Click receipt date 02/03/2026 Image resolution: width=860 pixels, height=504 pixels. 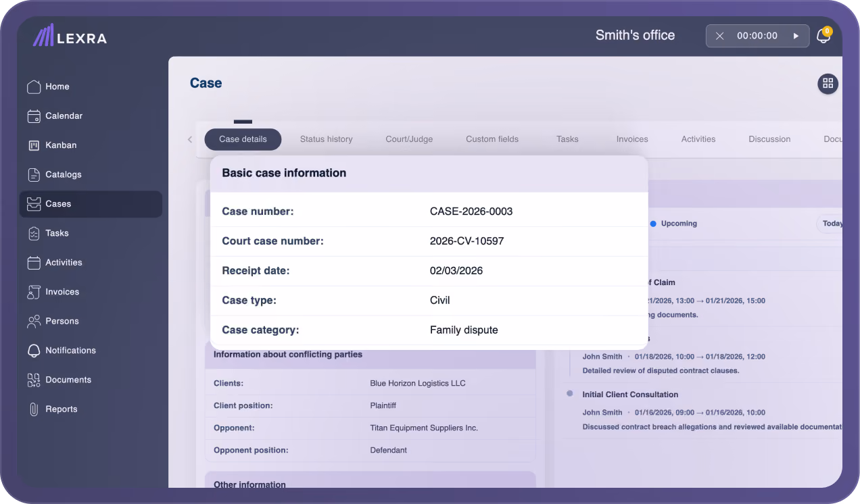pos(456,271)
